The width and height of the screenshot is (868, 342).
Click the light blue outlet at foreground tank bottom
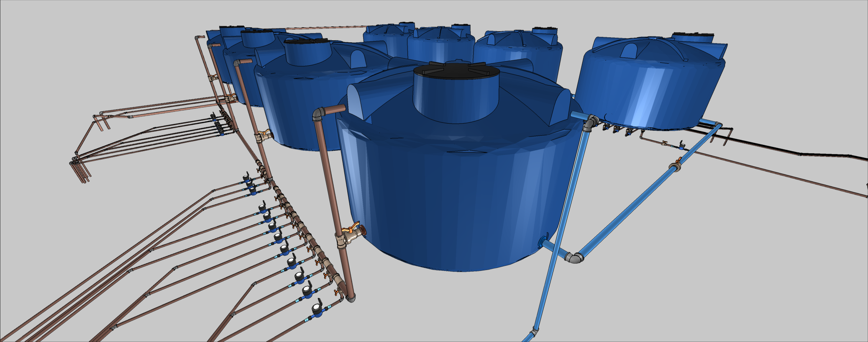(x=544, y=241)
